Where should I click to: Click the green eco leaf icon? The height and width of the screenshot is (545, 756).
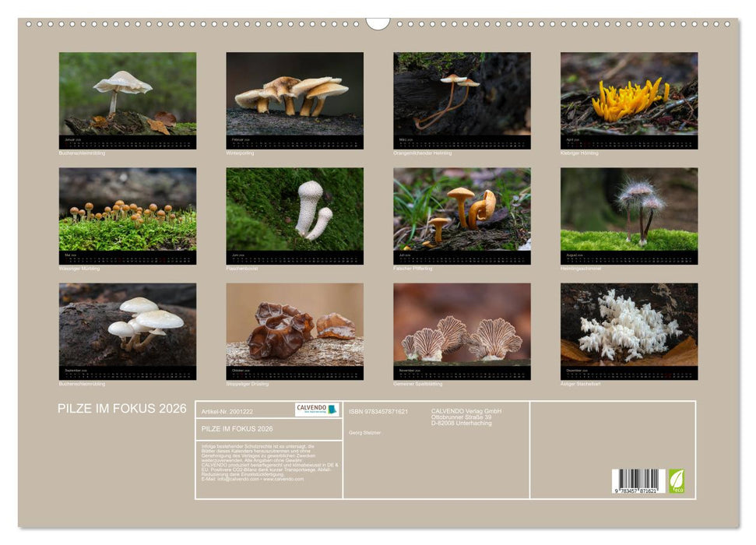click(677, 480)
